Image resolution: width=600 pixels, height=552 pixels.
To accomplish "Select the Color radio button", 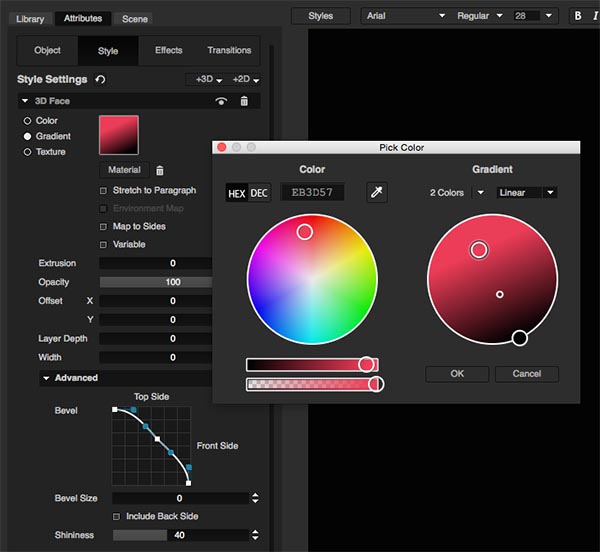I will pyautogui.click(x=28, y=121).
